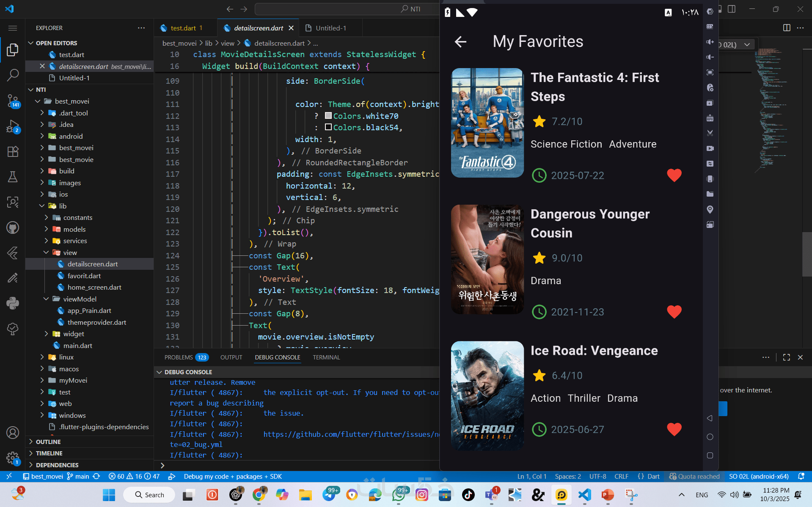Select the DEBUG CONSOLE panel tab
This screenshot has height=507, width=812.
278,357
